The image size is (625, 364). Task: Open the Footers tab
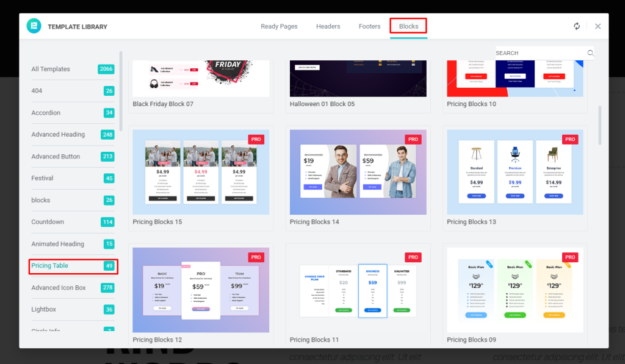[x=369, y=26]
